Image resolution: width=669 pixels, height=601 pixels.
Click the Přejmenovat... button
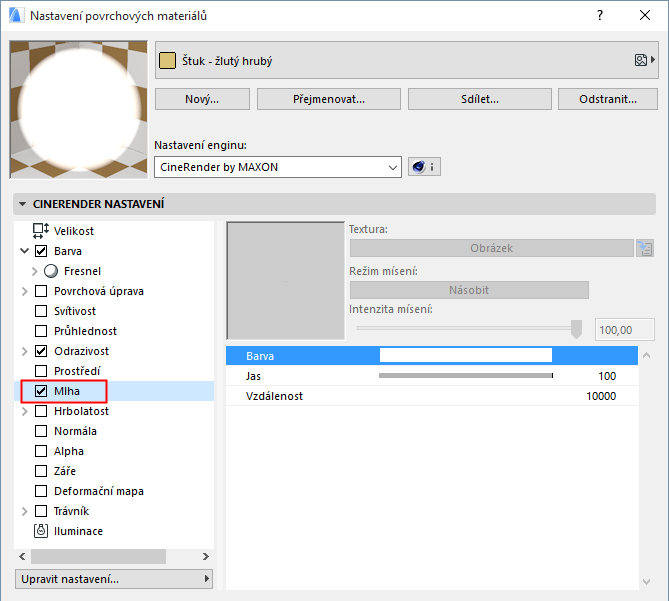click(329, 99)
